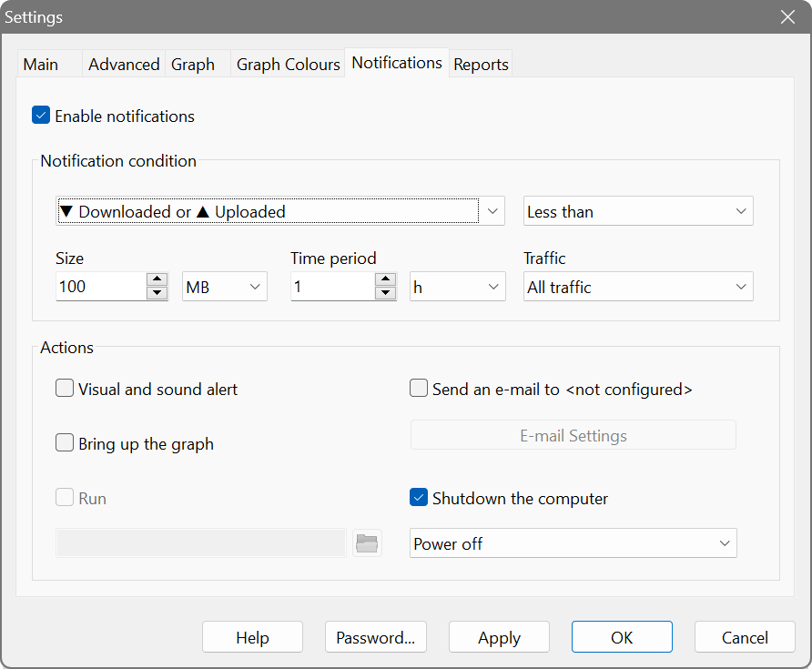Viewport: 812px width, 669px height.
Task: Open the Graph Colours tab
Action: [x=288, y=65]
